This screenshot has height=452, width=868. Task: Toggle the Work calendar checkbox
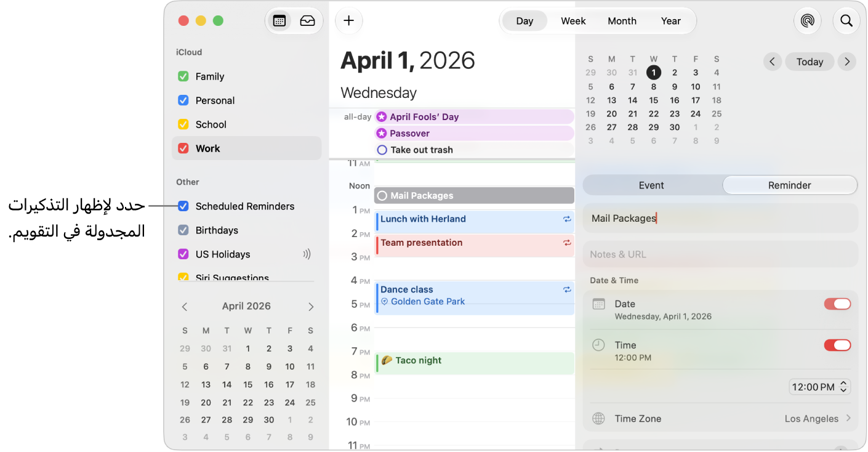click(x=183, y=148)
